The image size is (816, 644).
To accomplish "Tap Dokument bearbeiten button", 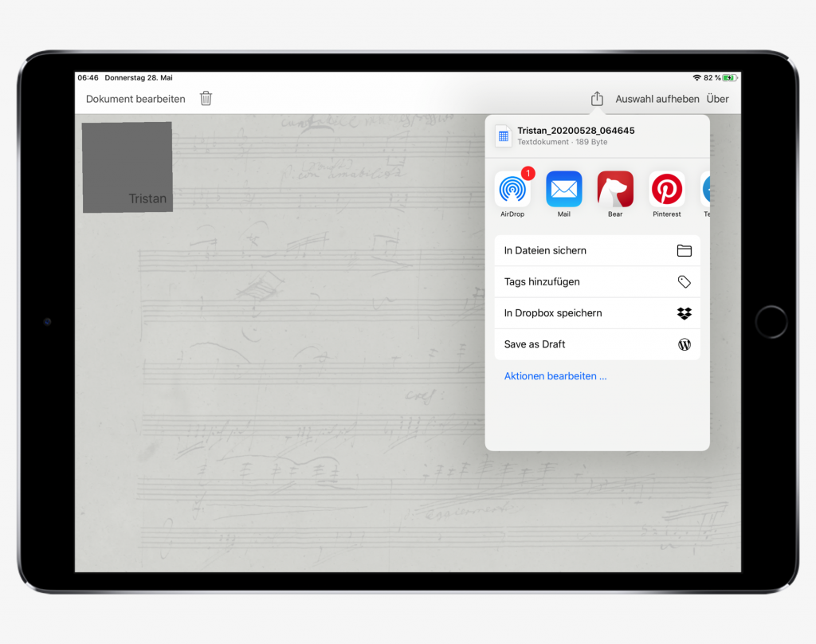I will (135, 99).
